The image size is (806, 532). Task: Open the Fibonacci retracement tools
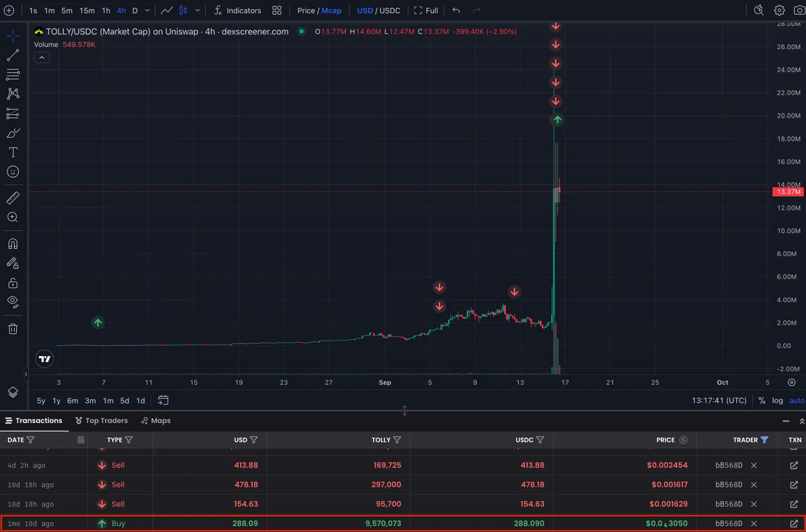13,75
